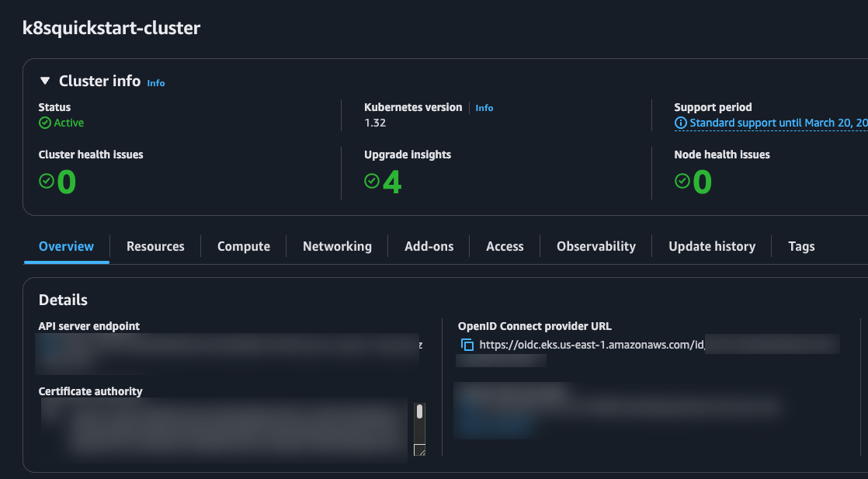Click the Details section heading
Screen dimensions: 868x479
tap(63, 300)
